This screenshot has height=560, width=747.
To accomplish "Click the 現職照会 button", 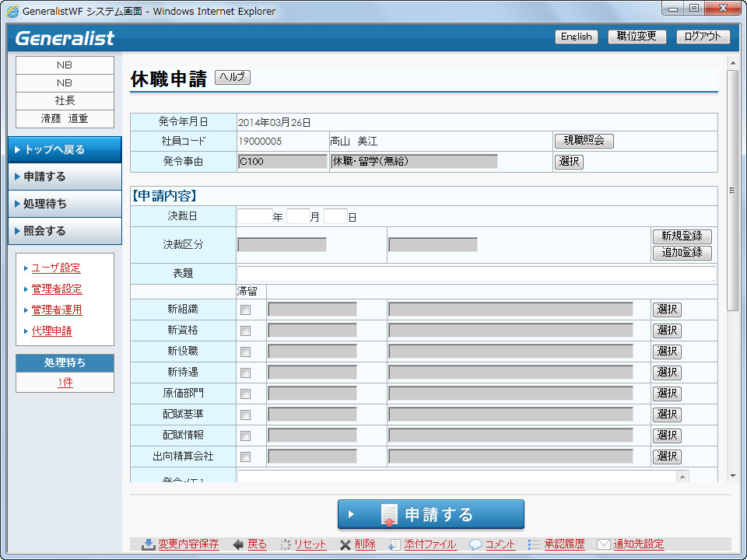I will pyautogui.click(x=584, y=141).
